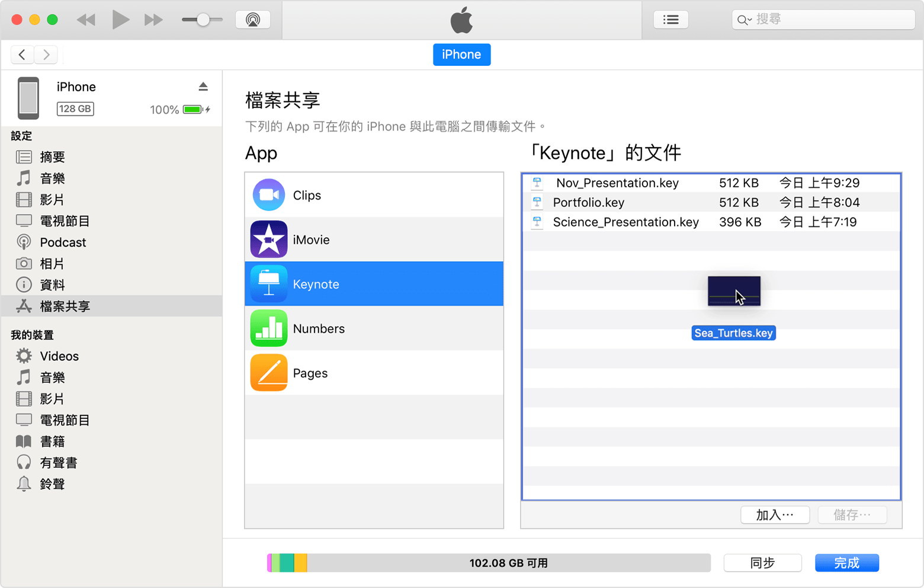The height and width of the screenshot is (588, 924).
Task: Click the 396 KB size cell
Action: (x=740, y=222)
